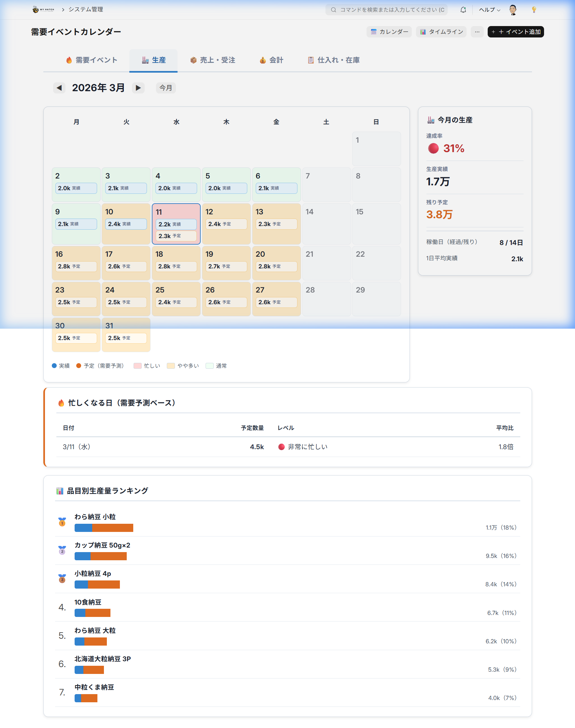Open the three-dots more options menu
Screen dimensions: 575x728
coord(477,32)
